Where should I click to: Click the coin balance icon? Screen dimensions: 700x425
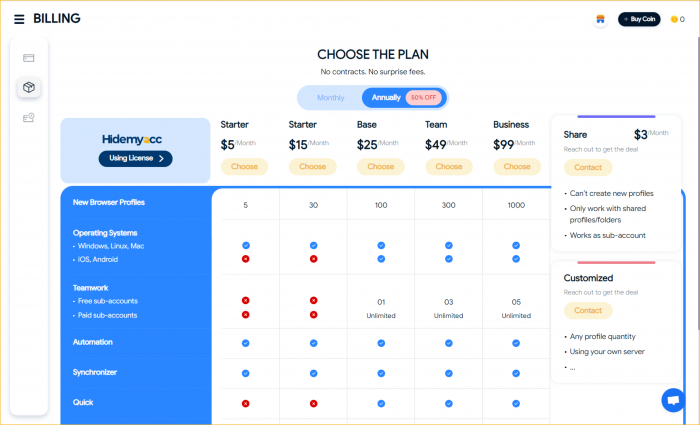coord(674,19)
